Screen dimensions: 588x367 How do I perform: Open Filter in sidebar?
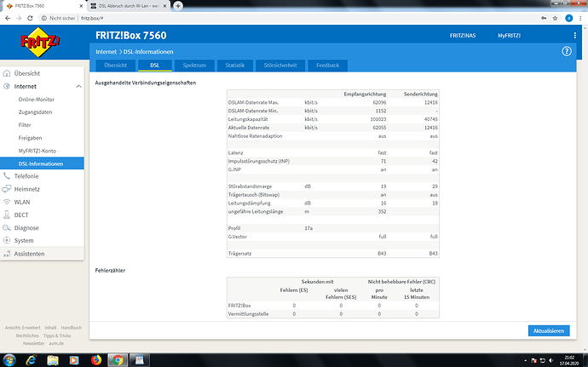click(25, 125)
